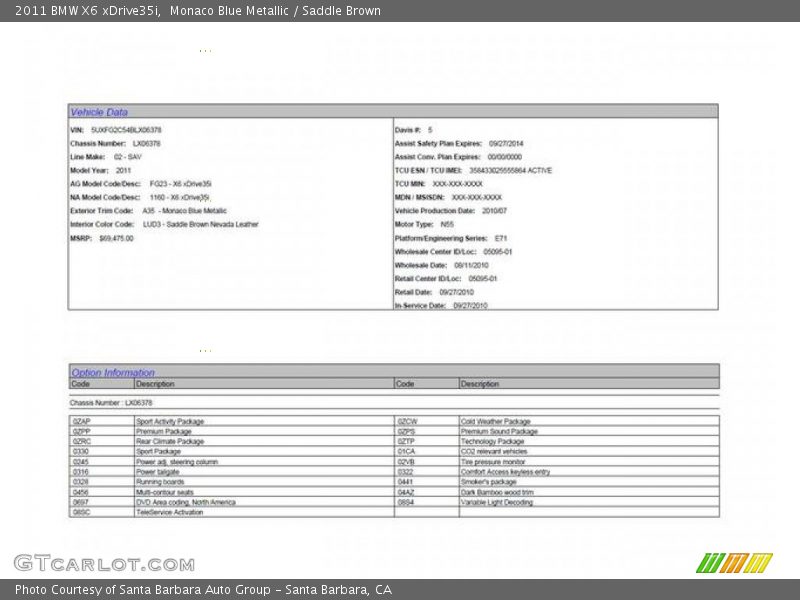Select the MSRP $69,475.00 value

(x=116, y=238)
